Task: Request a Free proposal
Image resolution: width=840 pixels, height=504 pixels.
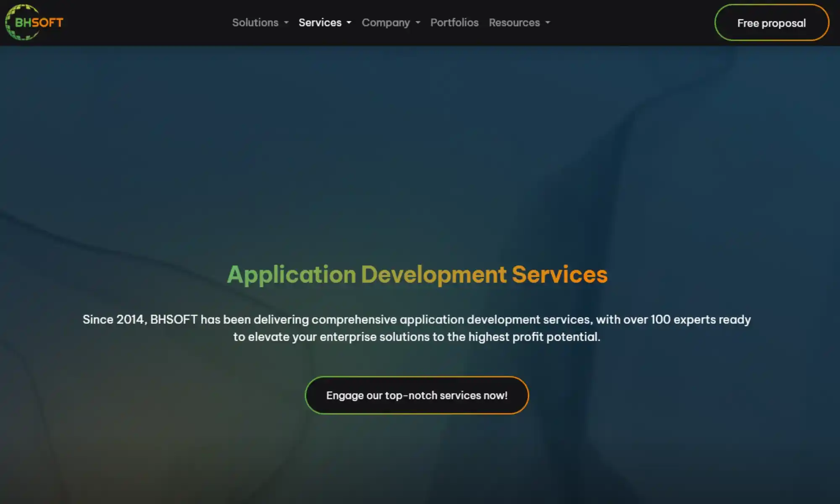Action: tap(772, 23)
